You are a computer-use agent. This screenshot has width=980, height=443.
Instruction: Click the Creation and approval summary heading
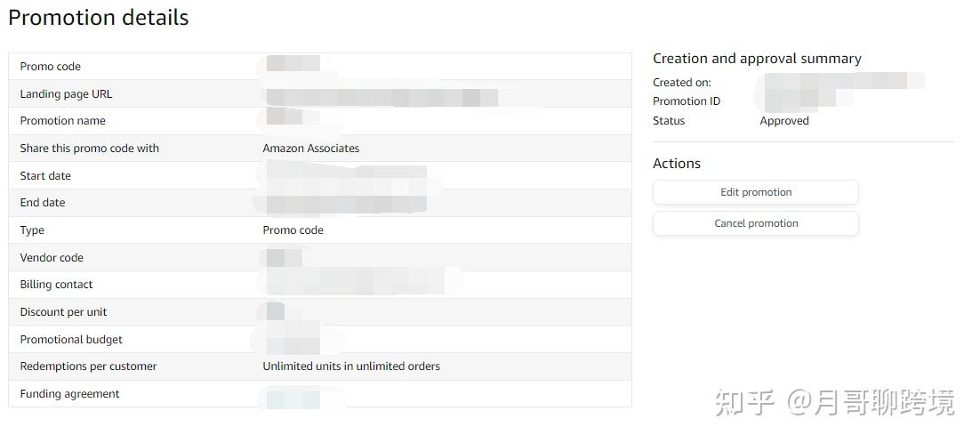757,59
